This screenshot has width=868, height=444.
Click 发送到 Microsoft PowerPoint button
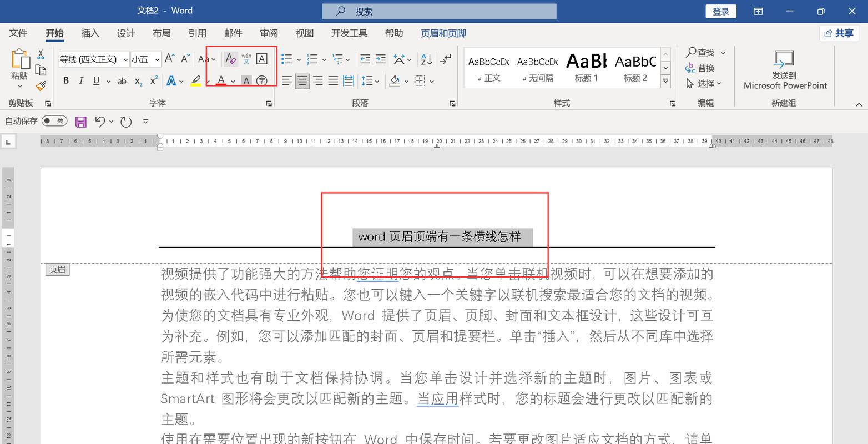point(785,69)
